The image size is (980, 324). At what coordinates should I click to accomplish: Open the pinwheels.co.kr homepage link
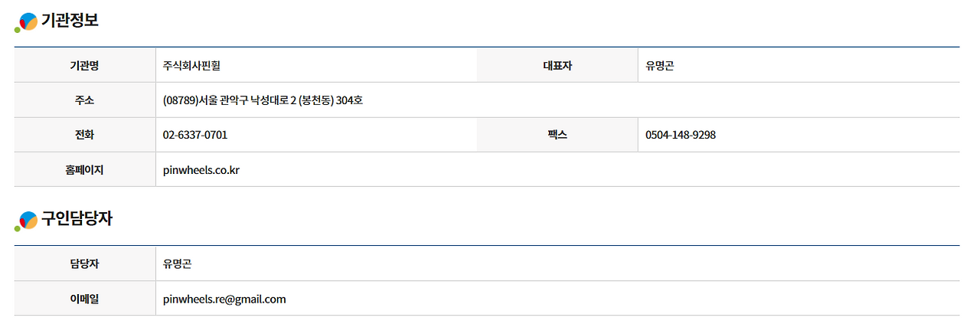(201, 170)
